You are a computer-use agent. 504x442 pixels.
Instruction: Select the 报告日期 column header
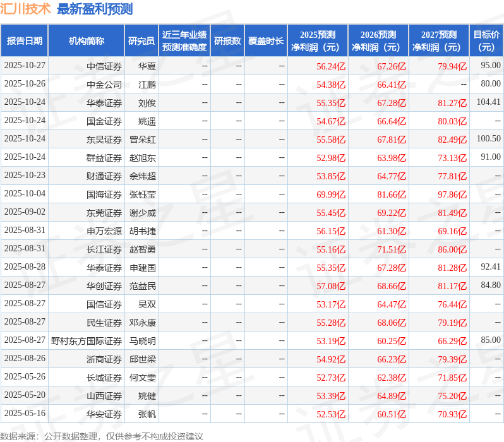pyautogui.click(x=25, y=41)
